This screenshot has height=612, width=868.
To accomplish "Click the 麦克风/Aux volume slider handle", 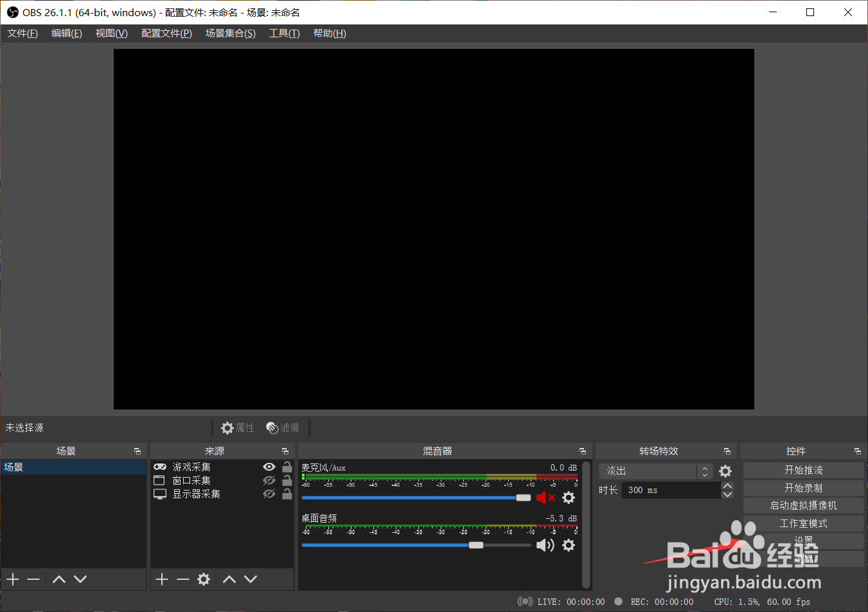I will pos(524,498).
